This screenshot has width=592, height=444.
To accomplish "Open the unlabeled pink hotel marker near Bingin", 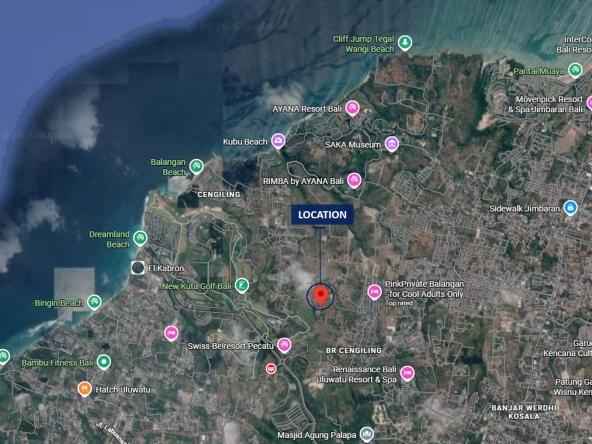I will (x=171, y=333).
